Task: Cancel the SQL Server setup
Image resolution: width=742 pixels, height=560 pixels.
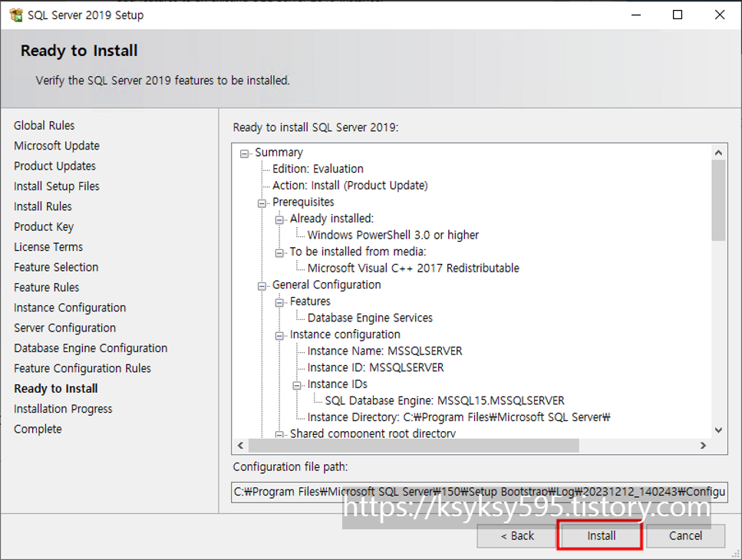Action: [x=685, y=535]
